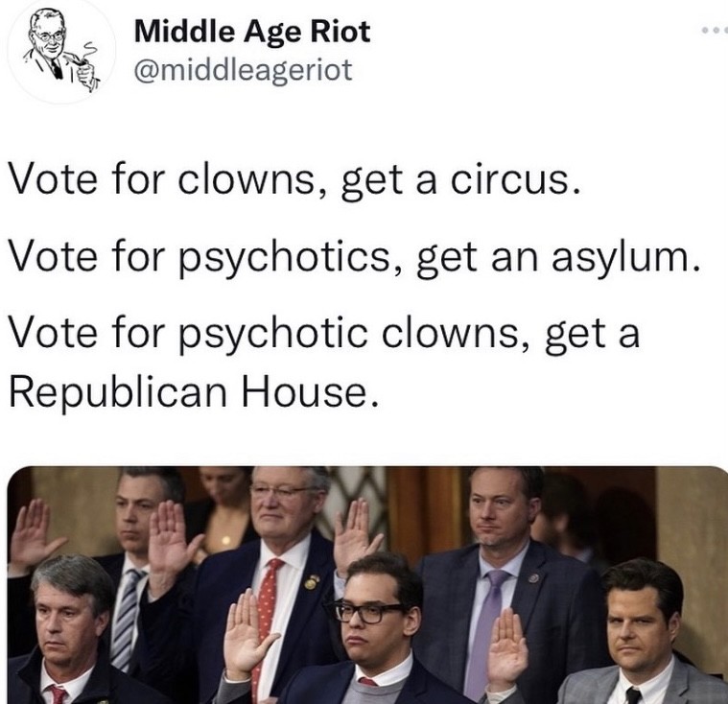The width and height of the screenshot is (728, 704).
Task: Click the Middle Age Riot display name
Action: click(252, 32)
